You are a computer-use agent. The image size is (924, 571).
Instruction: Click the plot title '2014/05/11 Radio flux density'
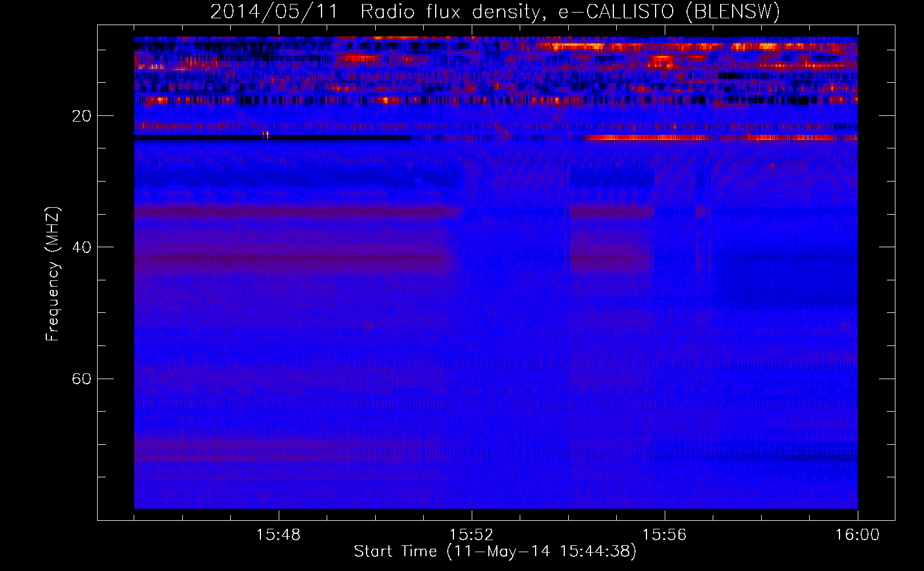495,11
